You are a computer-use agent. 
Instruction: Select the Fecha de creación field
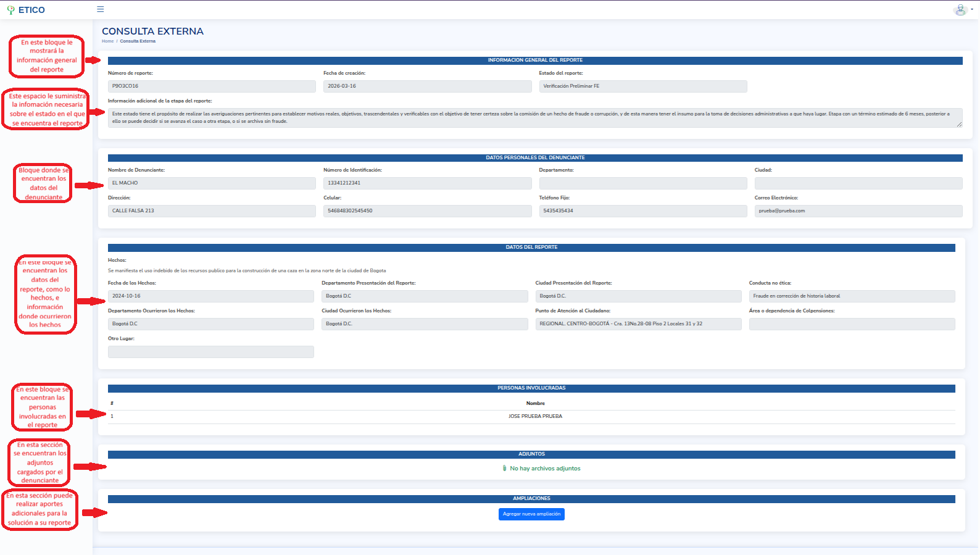pyautogui.click(x=427, y=86)
